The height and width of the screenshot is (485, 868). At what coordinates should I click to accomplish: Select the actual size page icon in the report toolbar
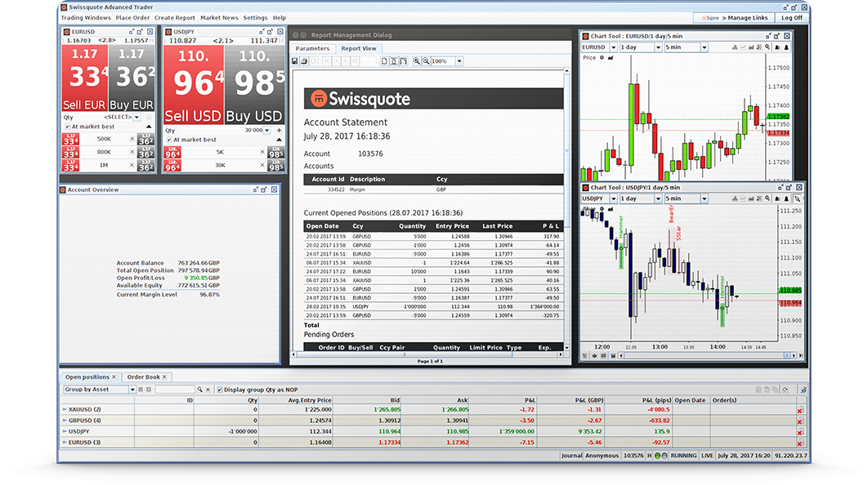tap(384, 61)
